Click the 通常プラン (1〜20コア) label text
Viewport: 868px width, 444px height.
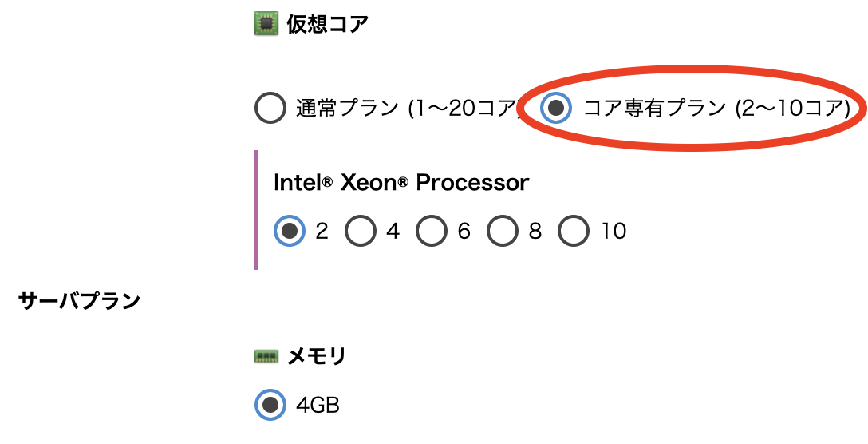pyautogui.click(x=408, y=108)
